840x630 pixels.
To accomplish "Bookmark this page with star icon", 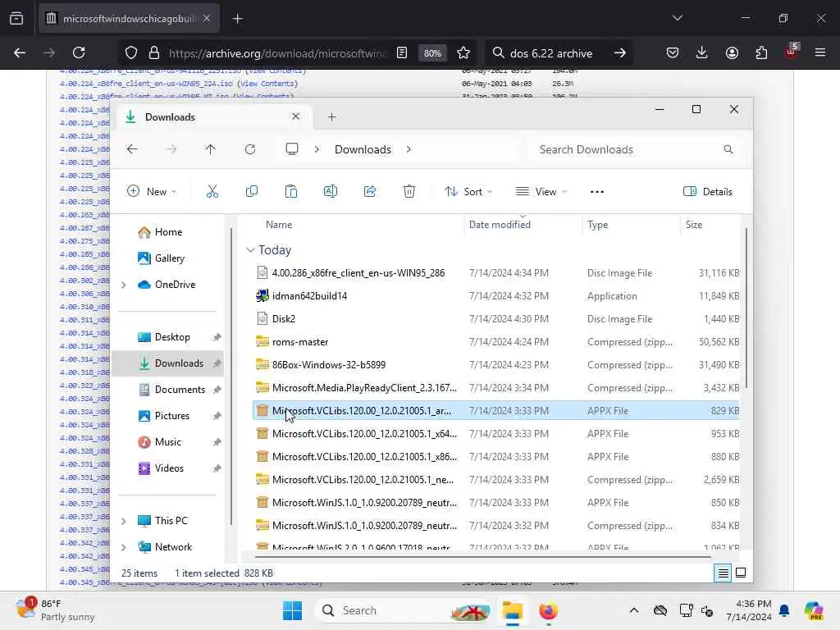I will 463,52.
